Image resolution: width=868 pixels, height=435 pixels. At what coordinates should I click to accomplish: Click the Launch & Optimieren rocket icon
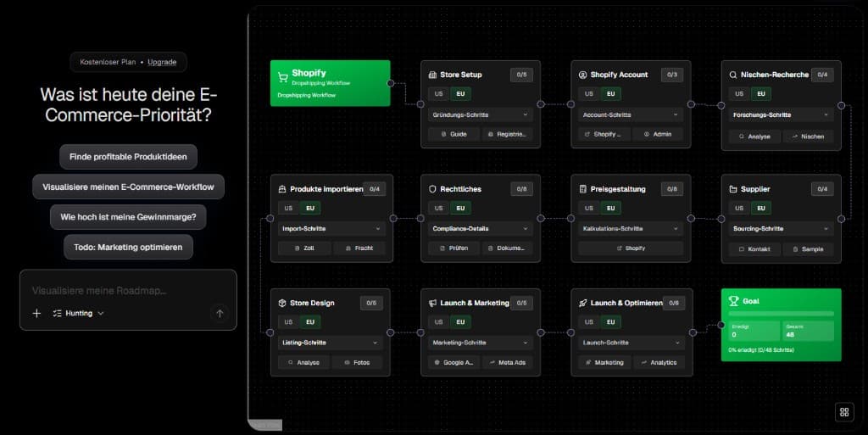click(583, 304)
